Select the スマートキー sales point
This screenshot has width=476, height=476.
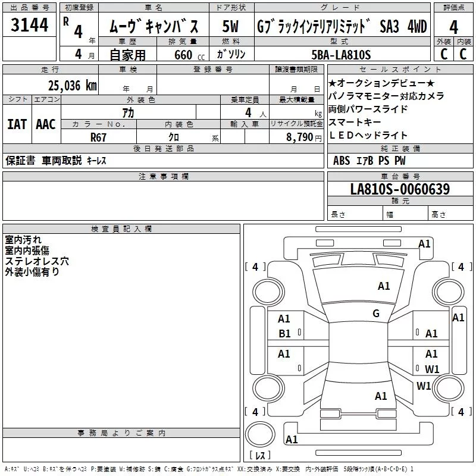pos(355,122)
